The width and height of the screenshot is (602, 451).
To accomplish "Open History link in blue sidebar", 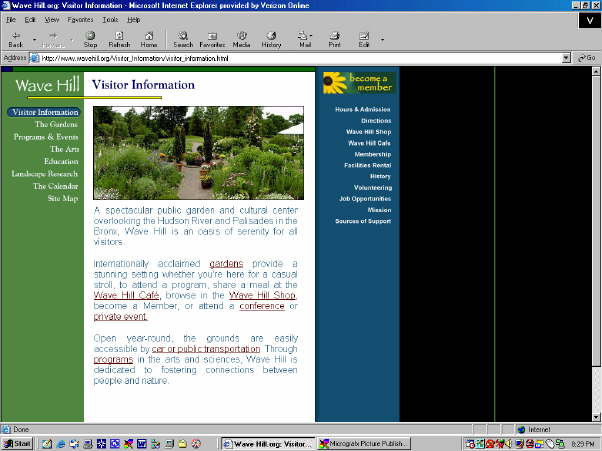I will (380, 176).
